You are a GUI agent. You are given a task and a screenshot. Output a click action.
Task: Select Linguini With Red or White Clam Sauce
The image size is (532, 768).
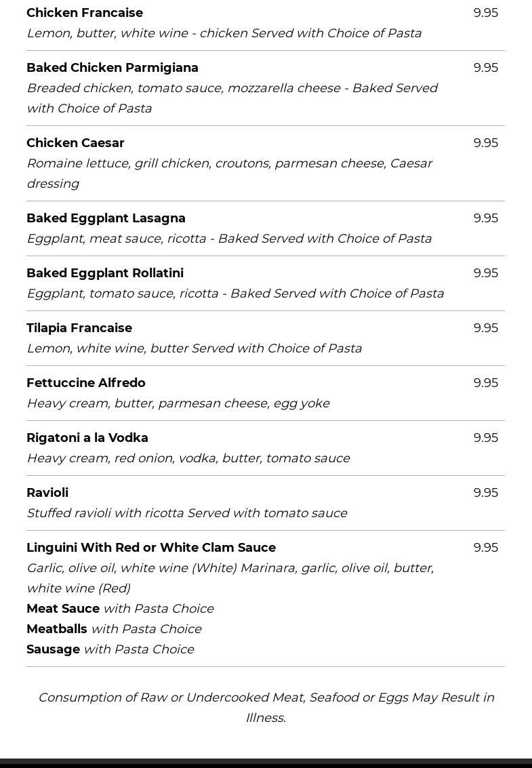[151, 548]
